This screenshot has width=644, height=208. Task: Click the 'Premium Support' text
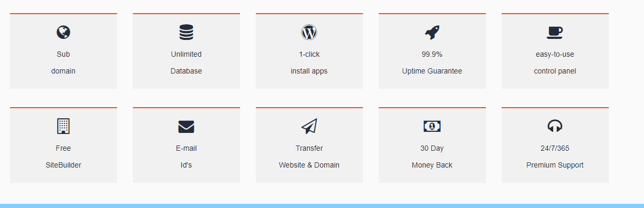(x=555, y=165)
